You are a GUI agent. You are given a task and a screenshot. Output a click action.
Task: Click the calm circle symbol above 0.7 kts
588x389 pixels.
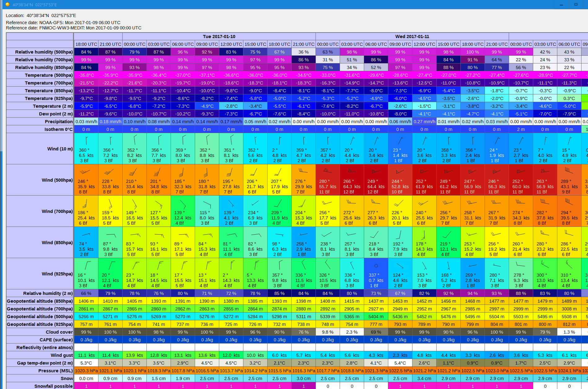point(376,266)
